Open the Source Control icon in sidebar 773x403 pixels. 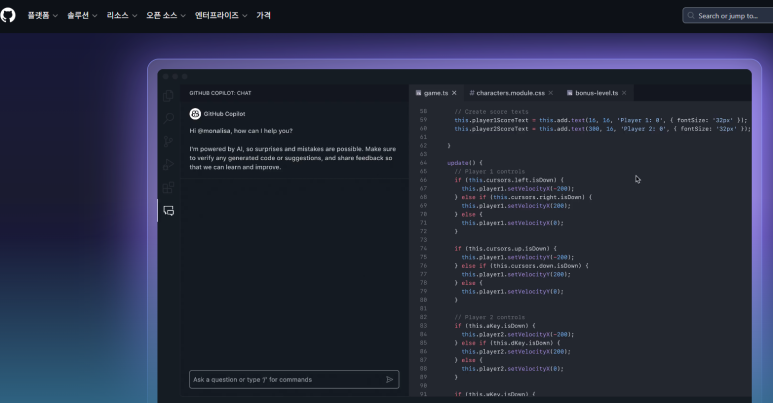168,142
